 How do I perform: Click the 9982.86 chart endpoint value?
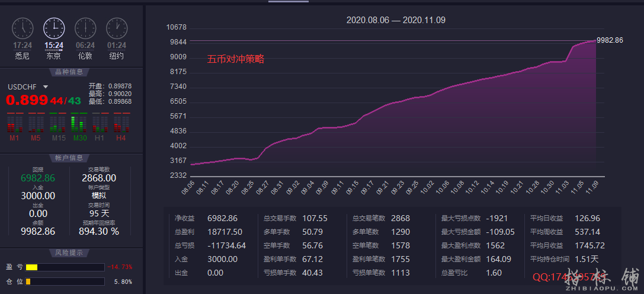coord(610,40)
